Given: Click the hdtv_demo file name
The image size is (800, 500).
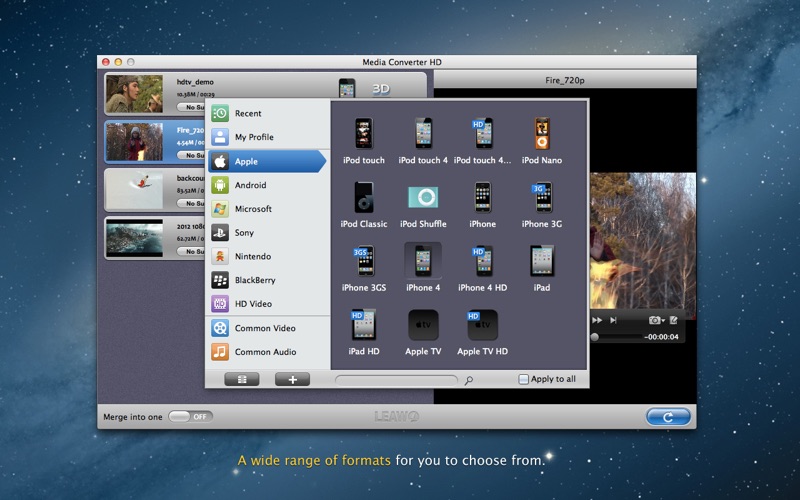Looking at the screenshot, I should [x=195, y=82].
